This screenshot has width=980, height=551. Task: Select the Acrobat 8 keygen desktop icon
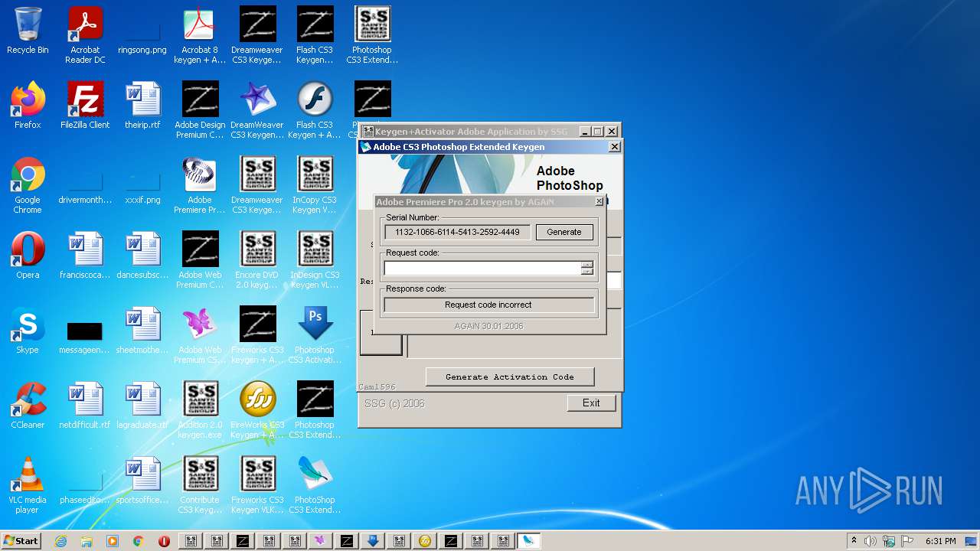200,35
